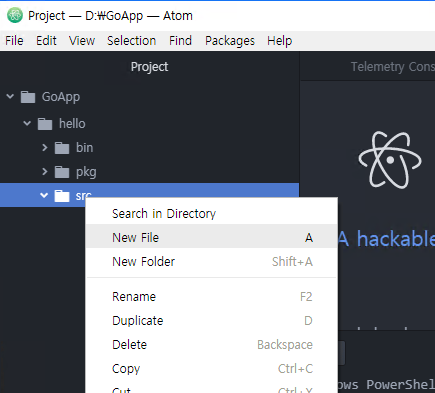Select the Project panel tab

point(149,67)
